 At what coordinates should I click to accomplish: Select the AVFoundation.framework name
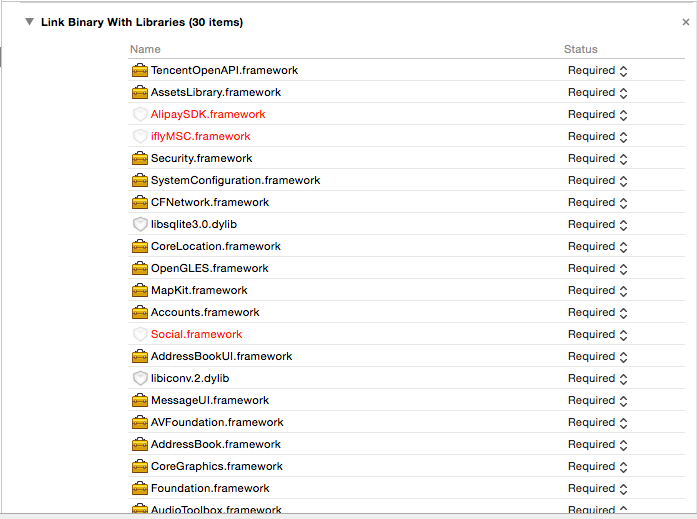coord(217,422)
